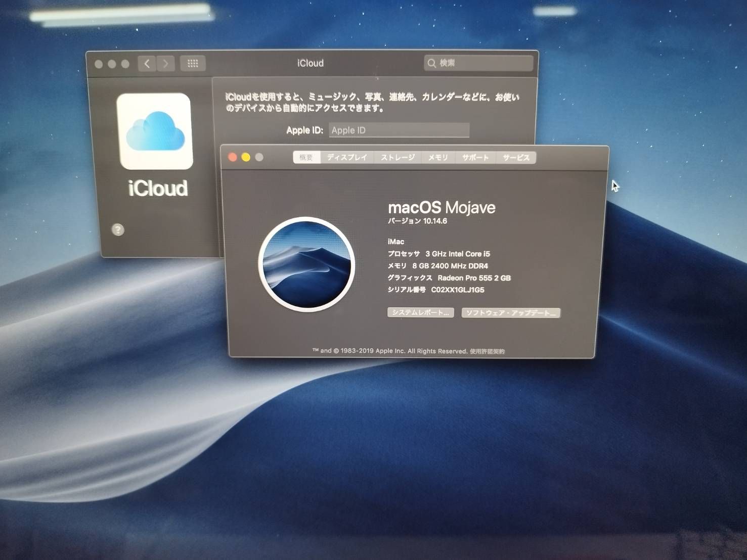The height and width of the screenshot is (560, 747).
Task: Open the サポート tab
Action: pyautogui.click(x=475, y=157)
